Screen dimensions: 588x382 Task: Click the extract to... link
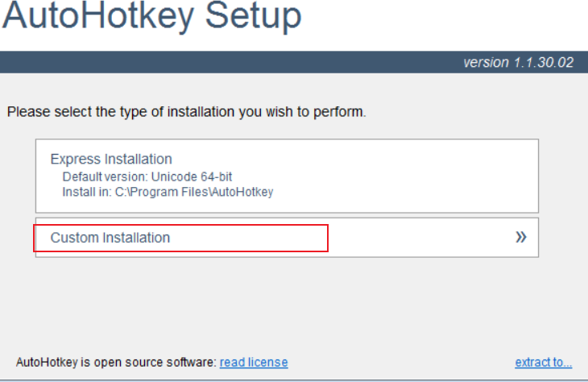tap(544, 363)
